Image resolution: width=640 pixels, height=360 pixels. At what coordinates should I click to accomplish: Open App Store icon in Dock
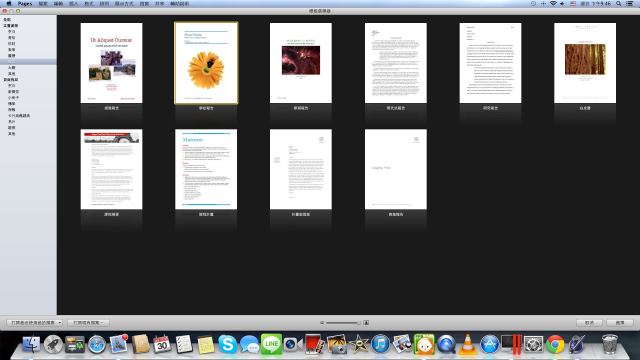(489, 344)
